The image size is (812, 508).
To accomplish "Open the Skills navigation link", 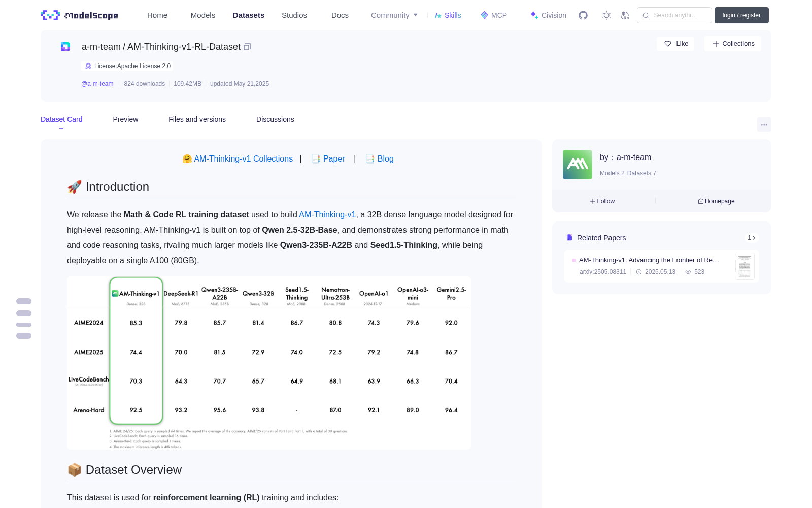I will (x=448, y=15).
